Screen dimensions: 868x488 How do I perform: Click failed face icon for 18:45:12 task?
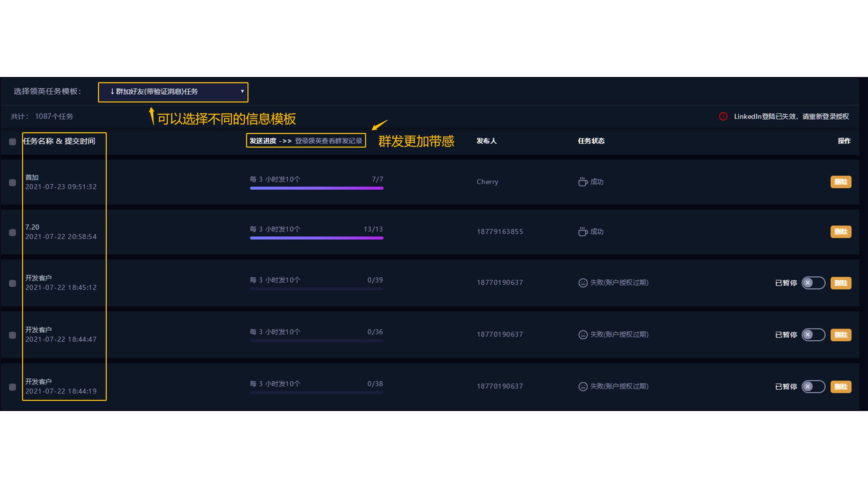tap(583, 283)
